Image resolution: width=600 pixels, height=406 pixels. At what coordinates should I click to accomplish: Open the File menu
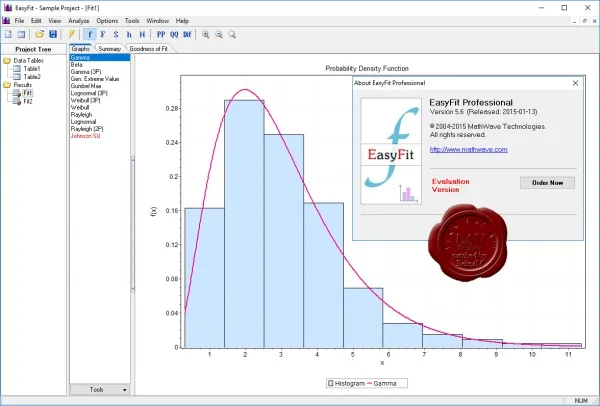pos(19,21)
